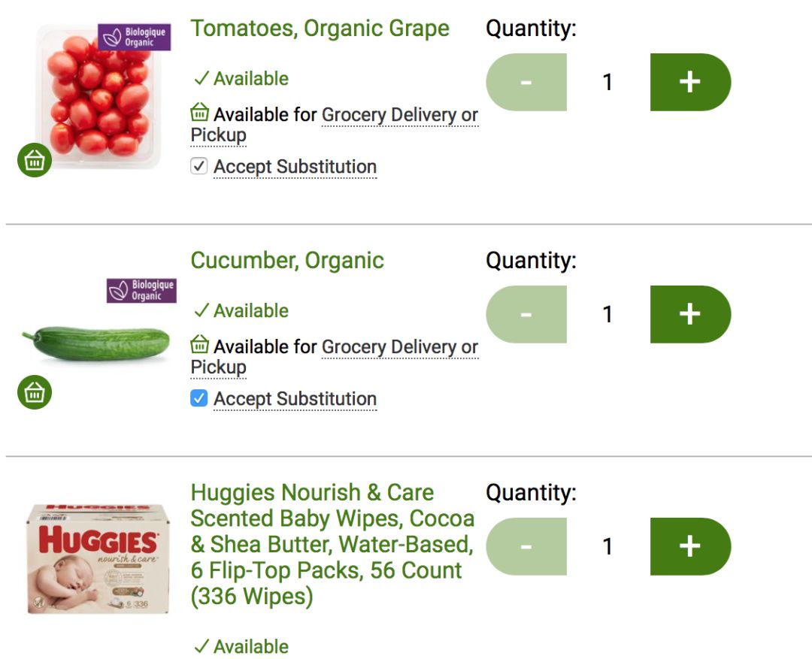Uncheck Accept Substitution for tomatoes

198,166
